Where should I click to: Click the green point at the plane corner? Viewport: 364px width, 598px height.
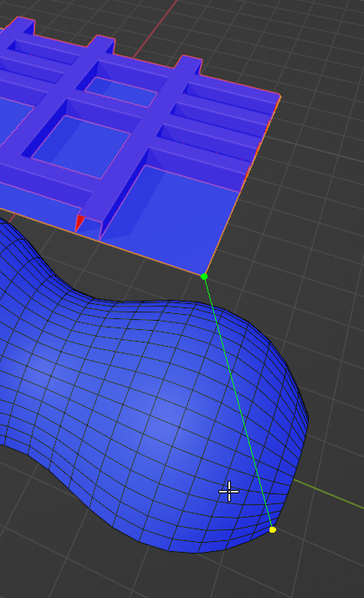204,276
